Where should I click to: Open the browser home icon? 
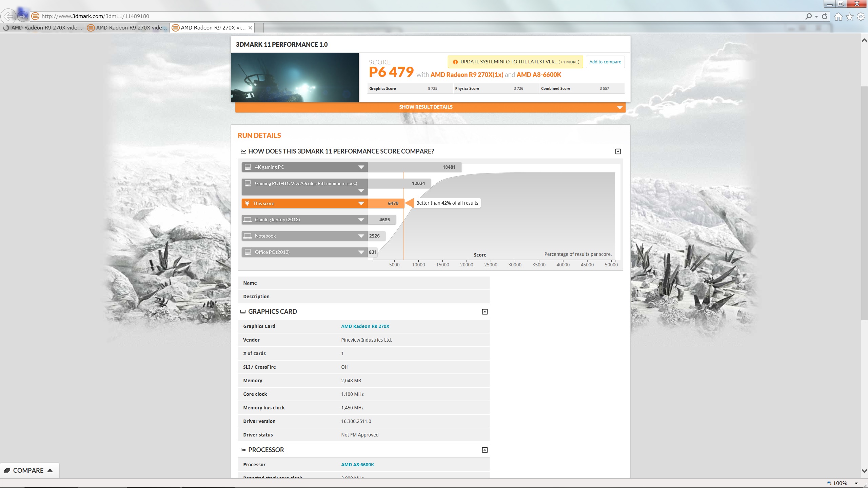pyautogui.click(x=838, y=17)
